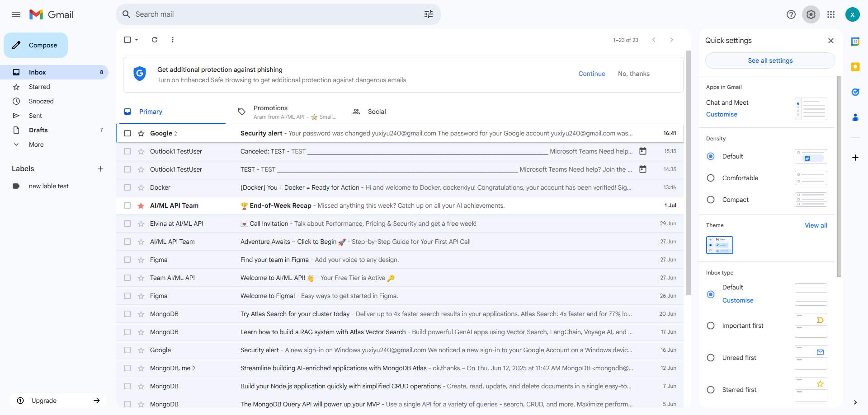This screenshot has width=868, height=415.
Task: Select the Docker email checkbox
Action: [x=127, y=187]
